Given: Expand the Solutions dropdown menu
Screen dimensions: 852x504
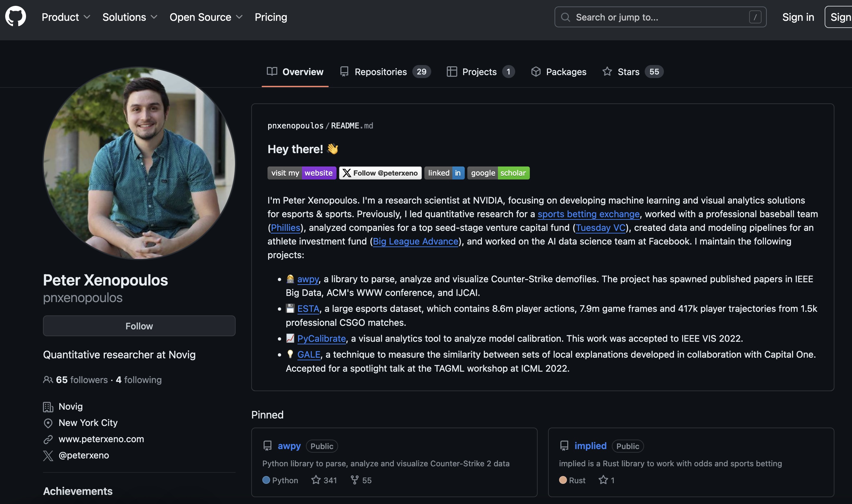Looking at the screenshot, I should click(130, 17).
